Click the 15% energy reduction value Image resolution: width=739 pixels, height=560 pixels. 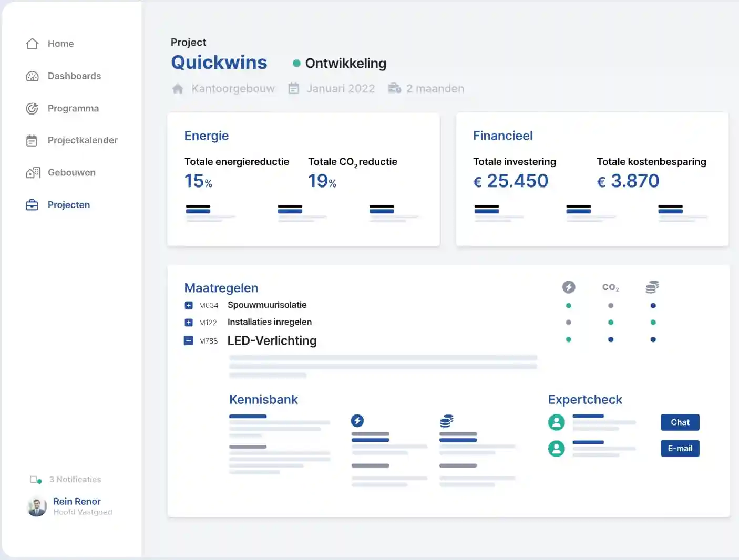(198, 181)
